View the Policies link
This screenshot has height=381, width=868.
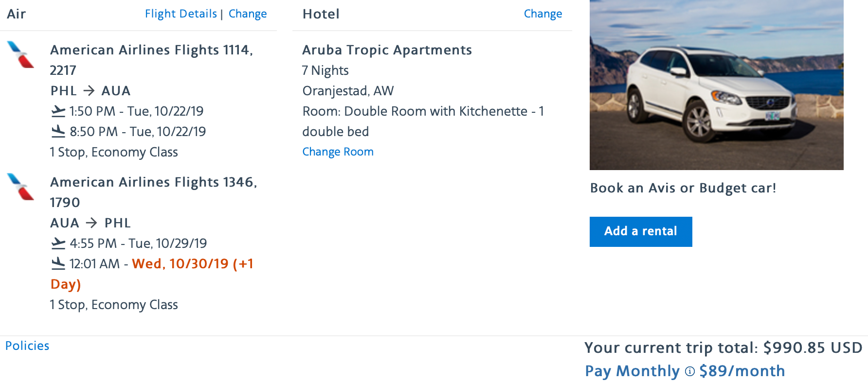pos(27,346)
